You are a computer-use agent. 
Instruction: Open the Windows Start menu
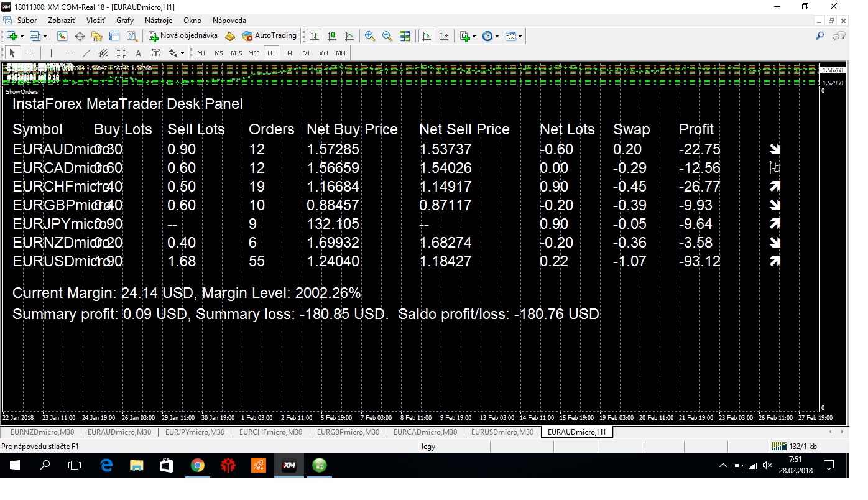(14, 465)
